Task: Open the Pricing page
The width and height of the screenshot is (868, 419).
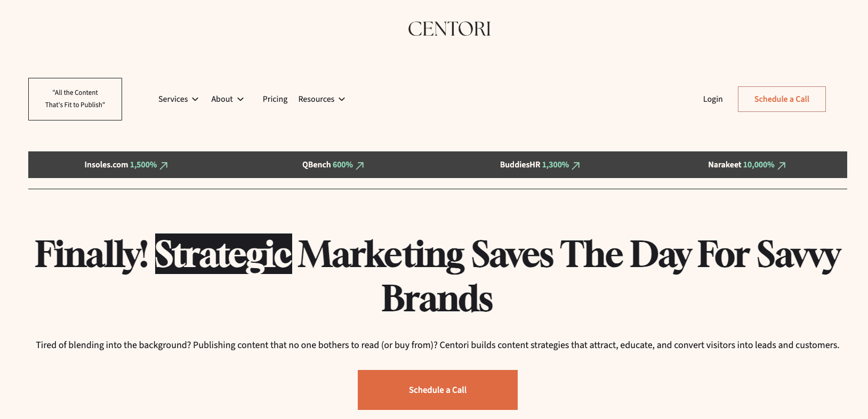Action: click(x=275, y=99)
